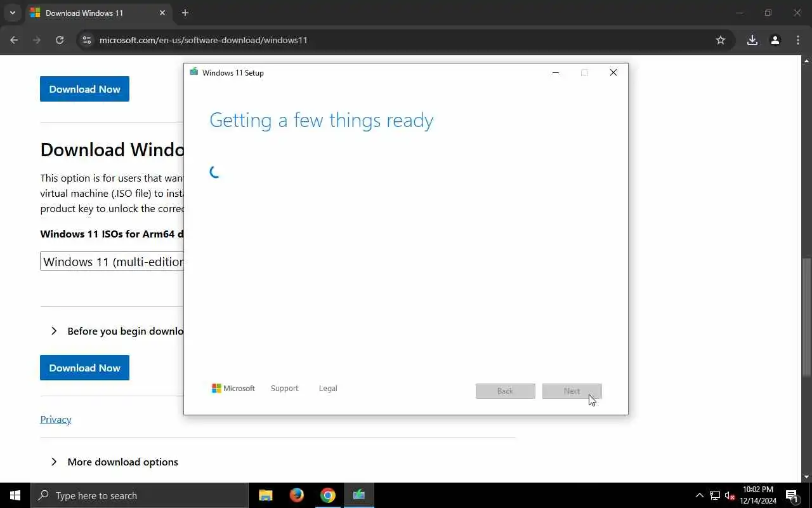This screenshot has height=508, width=812.
Task: Click the Microsoft logo in Setup dialog
Action: [x=233, y=389]
